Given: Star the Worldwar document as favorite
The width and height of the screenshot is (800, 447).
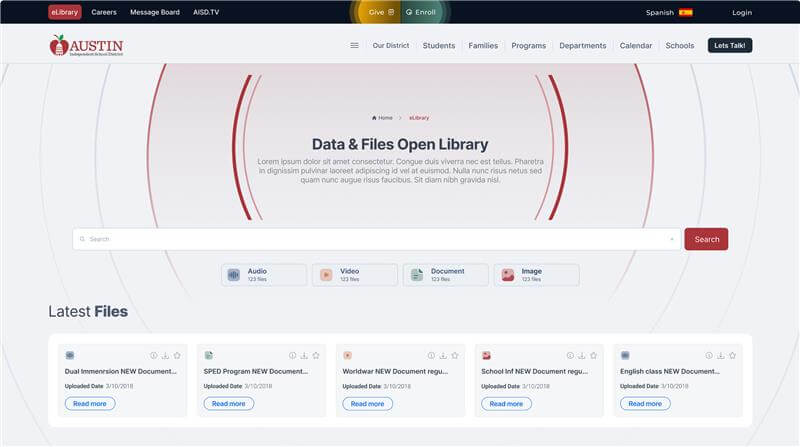Looking at the screenshot, I should (x=455, y=355).
